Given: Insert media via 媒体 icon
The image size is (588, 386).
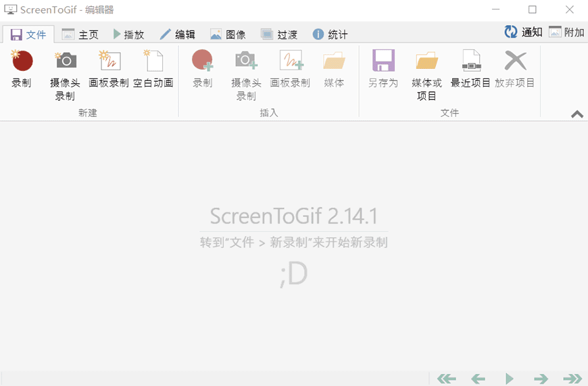Looking at the screenshot, I should pyautogui.click(x=334, y=62).
